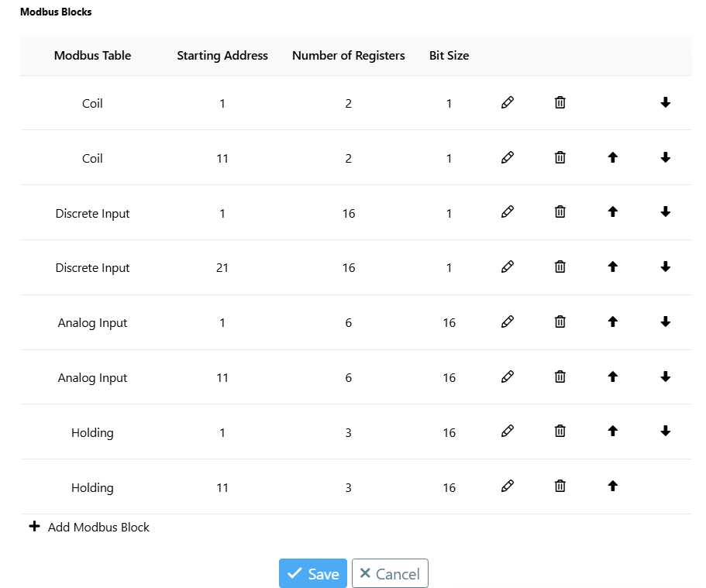Edit Analog Input block at address 11
The width and height of the screenshot is (706, 588).
(x=508, y=377)
